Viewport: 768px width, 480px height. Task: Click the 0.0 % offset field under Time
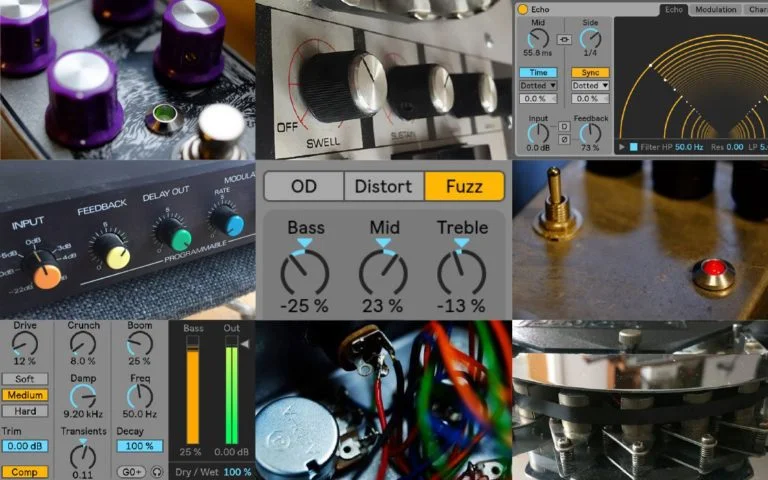click(x=538, y=98)
